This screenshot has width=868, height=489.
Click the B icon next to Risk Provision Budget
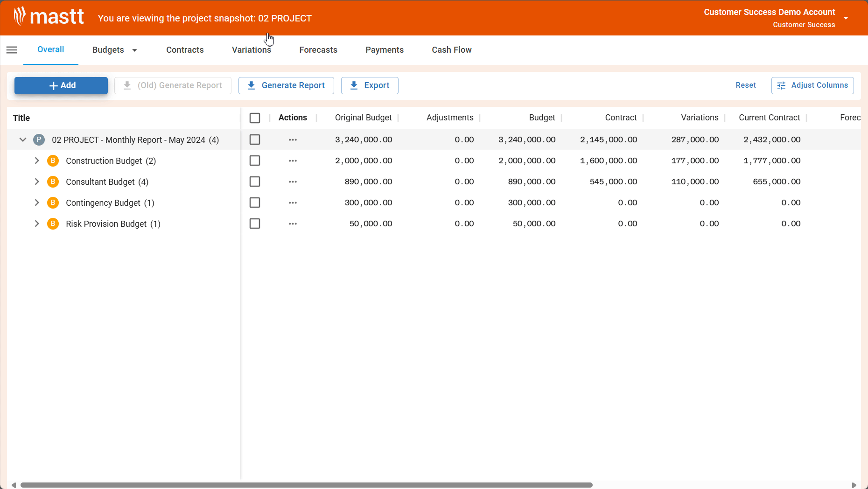point(53,224)
